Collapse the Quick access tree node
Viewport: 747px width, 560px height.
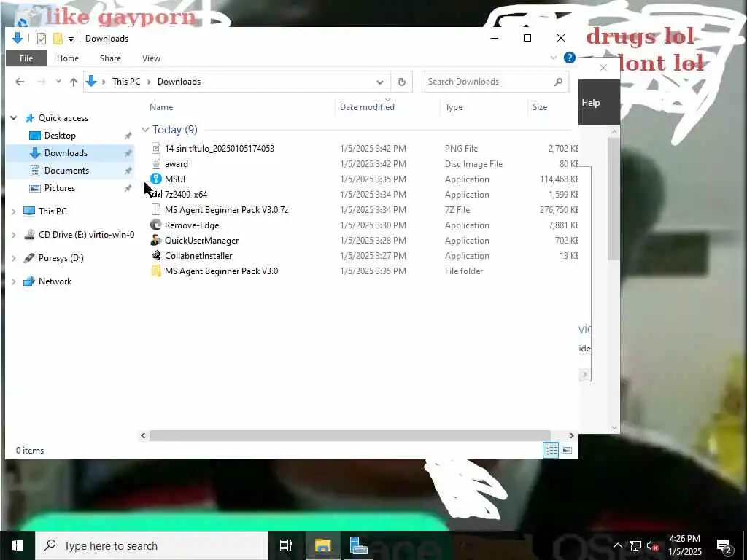click(x=14, y=117)
